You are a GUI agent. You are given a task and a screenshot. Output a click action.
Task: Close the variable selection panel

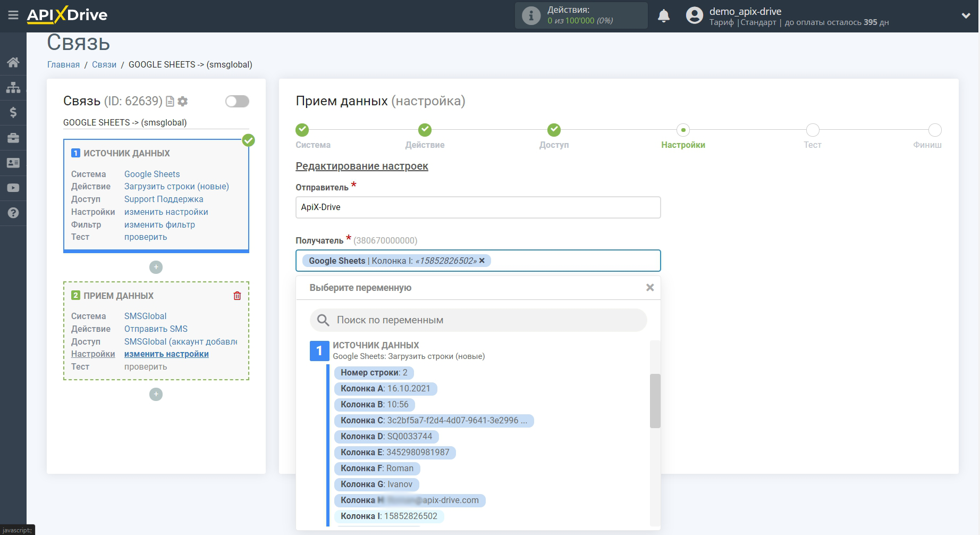point(650,288)
